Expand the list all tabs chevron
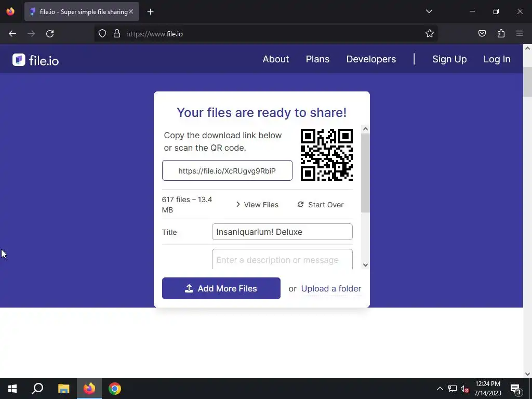 coord(429,11)
